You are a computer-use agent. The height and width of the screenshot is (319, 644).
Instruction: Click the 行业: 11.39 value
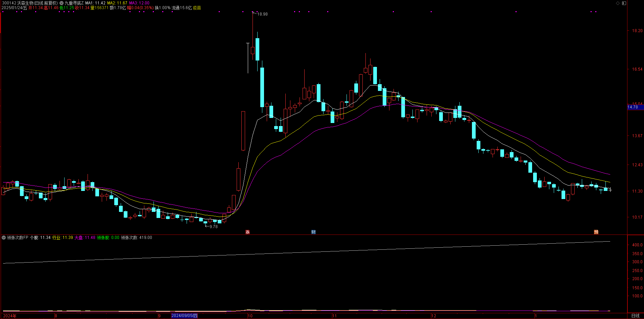tap(63, 238)
